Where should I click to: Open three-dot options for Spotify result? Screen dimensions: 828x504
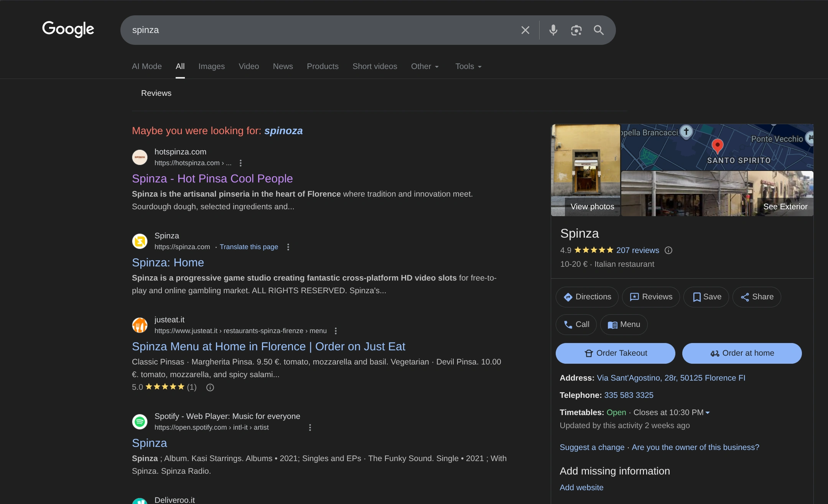[310, 428]
